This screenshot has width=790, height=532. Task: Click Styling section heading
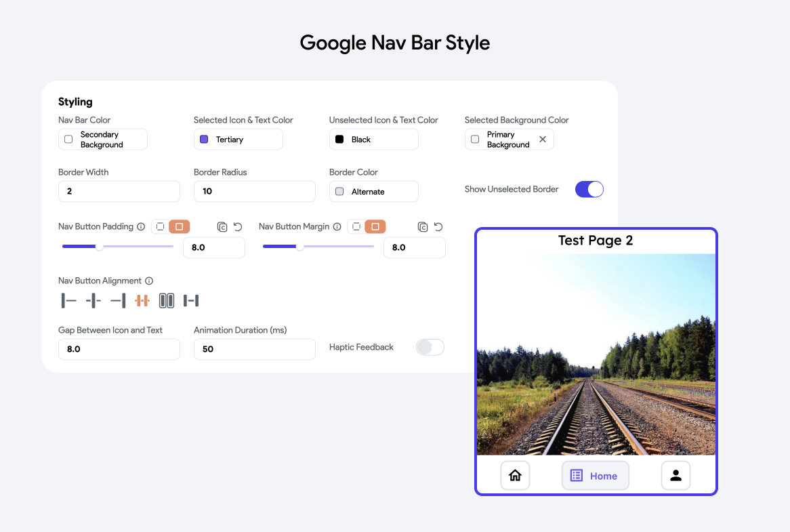[x=76, y=102]
